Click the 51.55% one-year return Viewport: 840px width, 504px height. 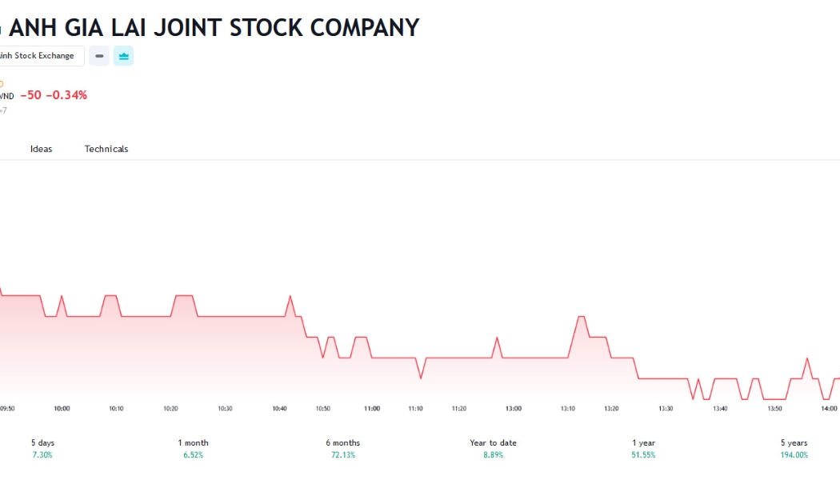tap(643, 455)
